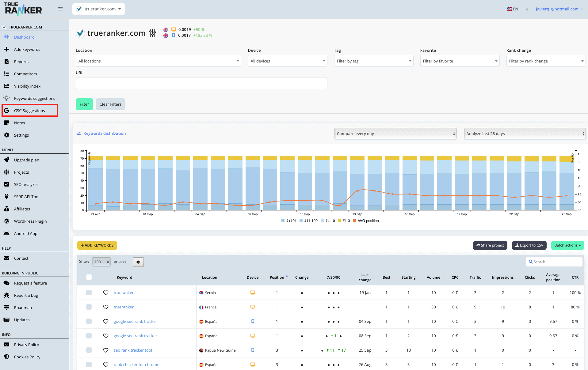Toggle AVG position series in chart legend

[366, 221]
